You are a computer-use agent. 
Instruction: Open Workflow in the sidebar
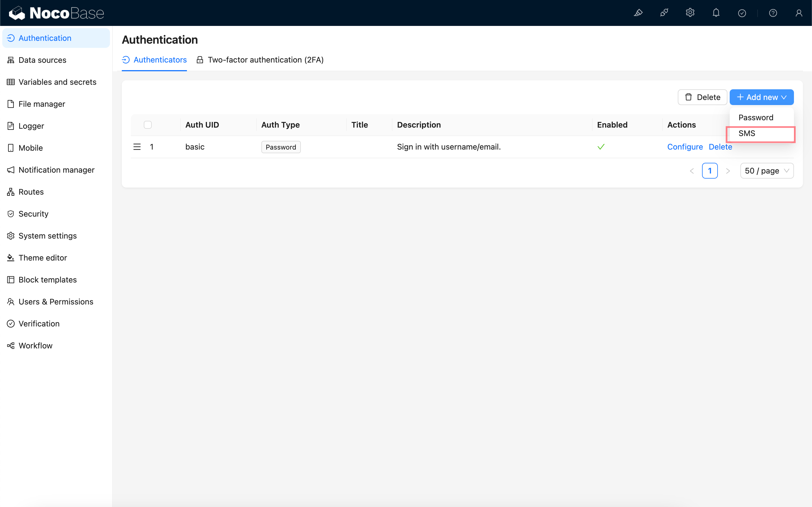(35, 345)
